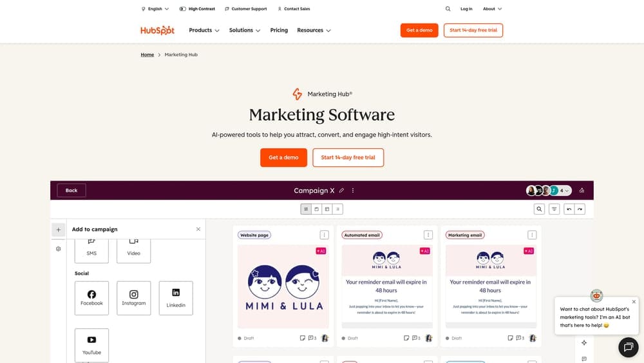Click the settings hexagon icon in sidebar
This screenshot has width=644, height=363.
pos(59,249)
